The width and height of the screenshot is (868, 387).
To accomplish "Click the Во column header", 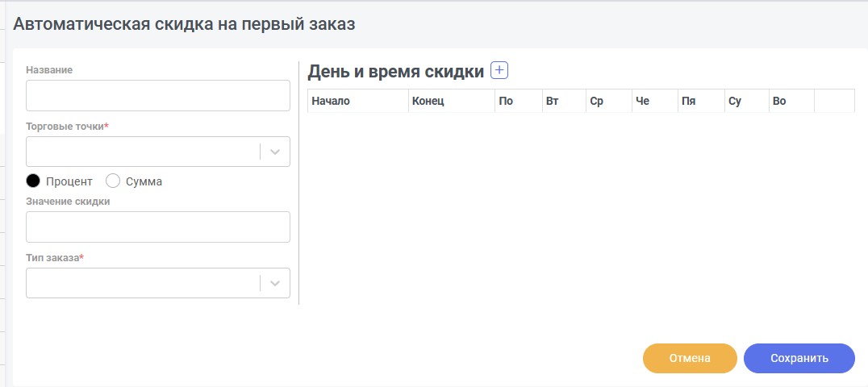I will pos(791,102).
